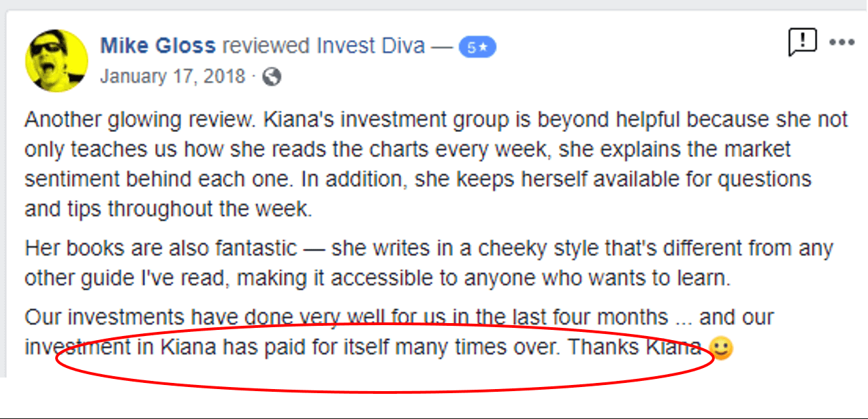Open the Invest Diva page link
Viewport: 868px width, 419px height.
pyautogui.click(x=371, y=46)
